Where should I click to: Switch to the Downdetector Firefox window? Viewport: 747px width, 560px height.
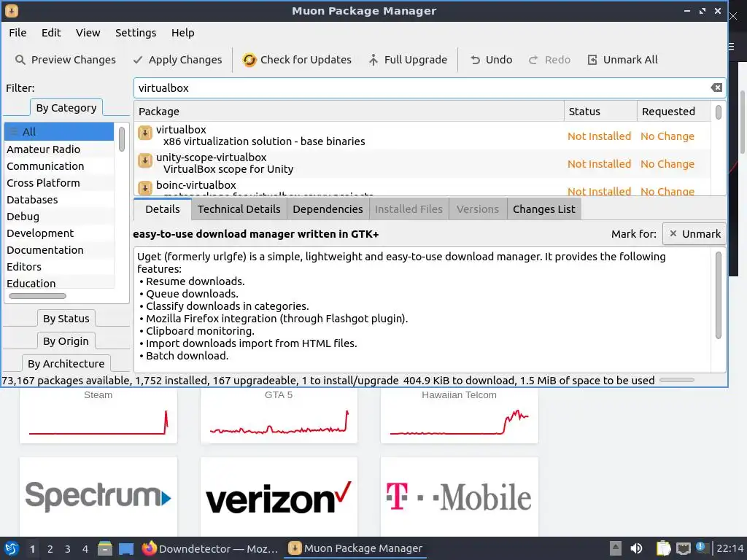(210, 548)
